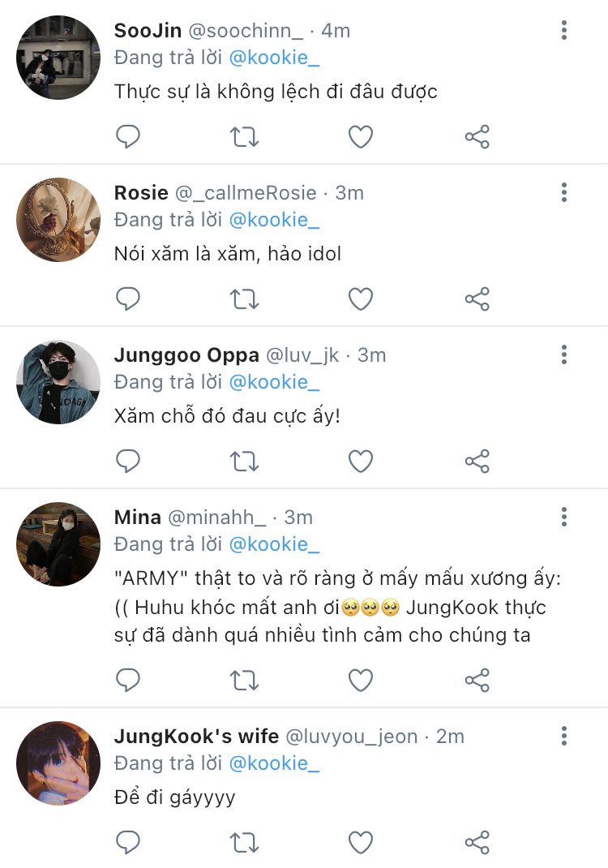This screenshot has width=608, height=868.
Task: Open more options menu on Rosie's tweet
Action: coord(564,193)
